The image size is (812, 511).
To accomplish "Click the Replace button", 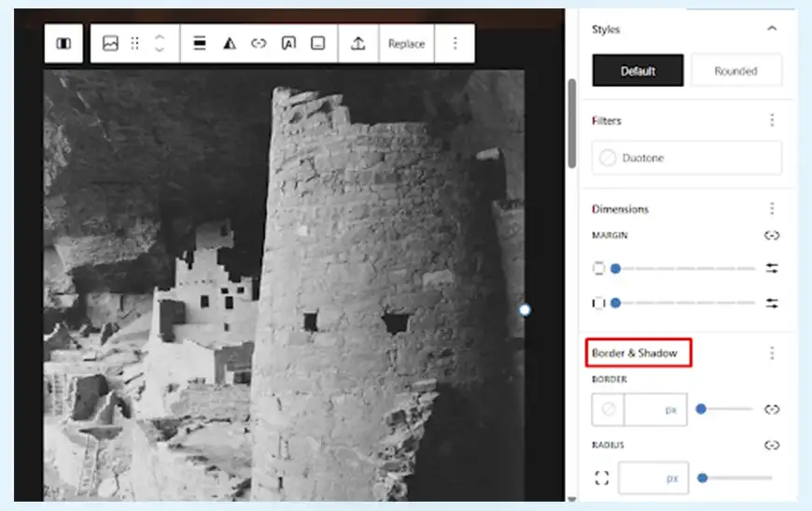I will 407,44.
